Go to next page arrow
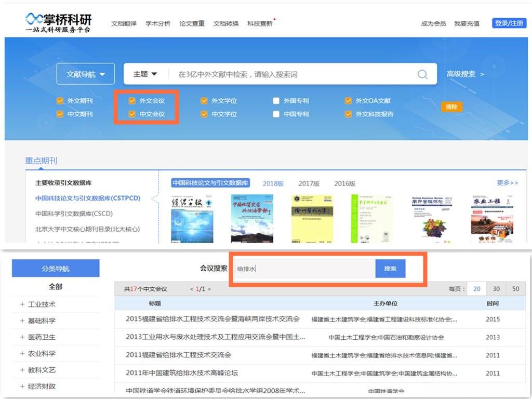 click(x=209, y=289)
